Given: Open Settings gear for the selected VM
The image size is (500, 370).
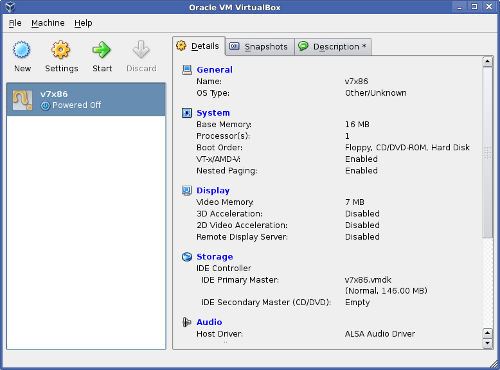Looking at the screenshot, I should [61, 50].
